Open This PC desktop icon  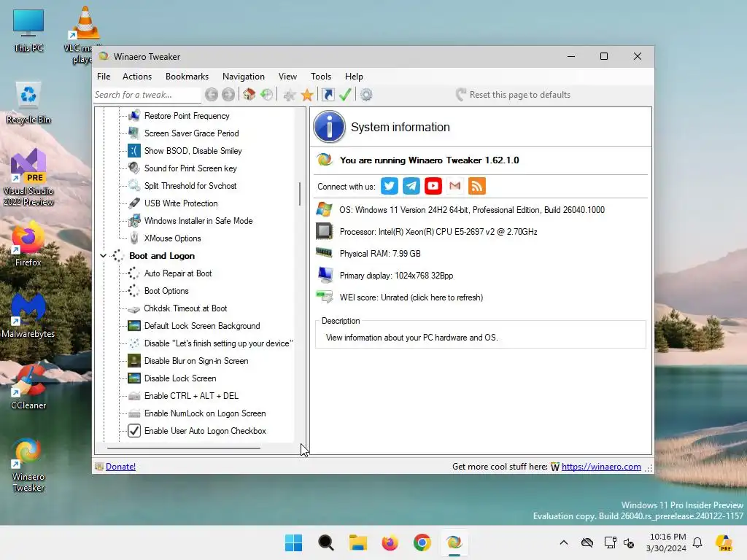28,31
